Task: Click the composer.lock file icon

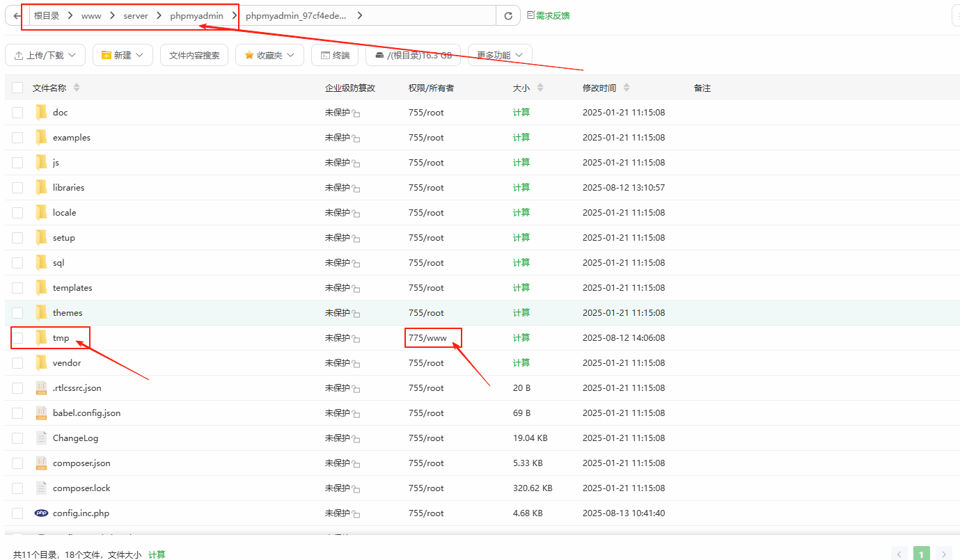Action: (x=41, y=488)
